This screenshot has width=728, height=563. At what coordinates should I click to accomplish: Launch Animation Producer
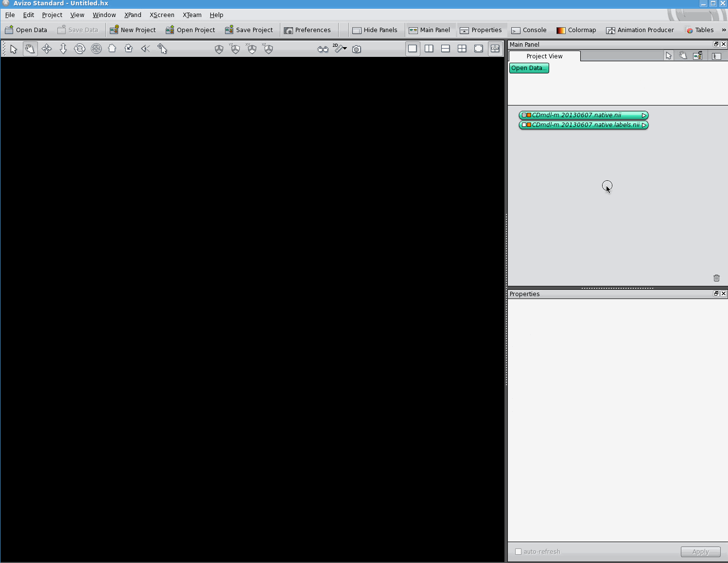[640, 30]
